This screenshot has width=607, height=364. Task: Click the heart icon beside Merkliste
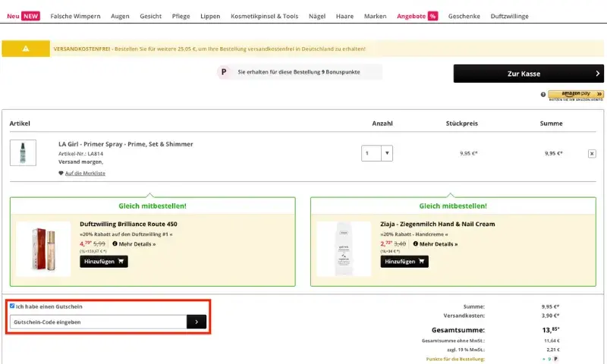61,174
